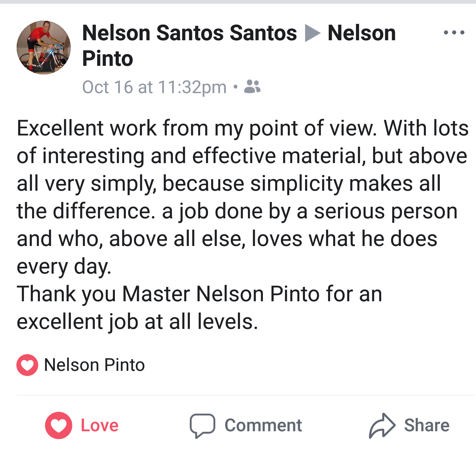
Task: Open Nelson Santos Santos's profile name link
Action: (x=190, y=33)
